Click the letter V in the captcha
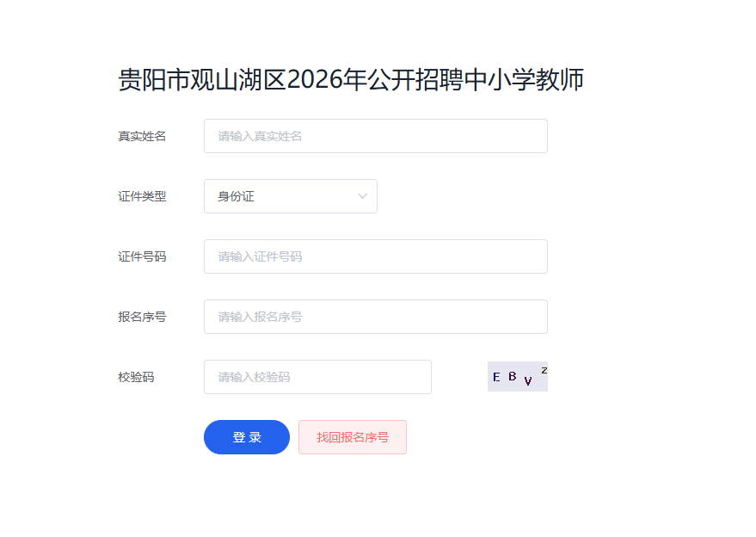756x537 pixels. coord(528,381)
